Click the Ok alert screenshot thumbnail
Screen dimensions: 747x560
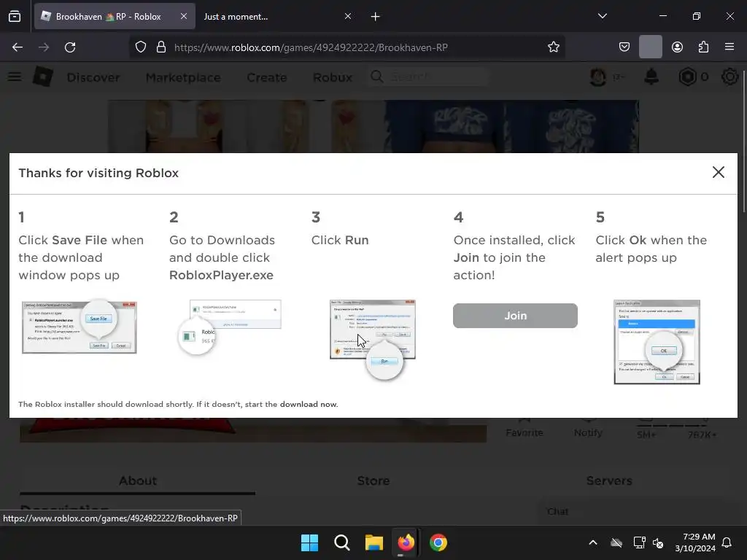click(657, 342)
